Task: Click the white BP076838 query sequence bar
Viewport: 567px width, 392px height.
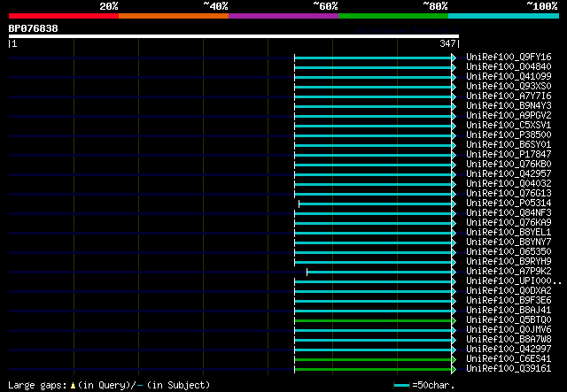Action: pos(234,36)
